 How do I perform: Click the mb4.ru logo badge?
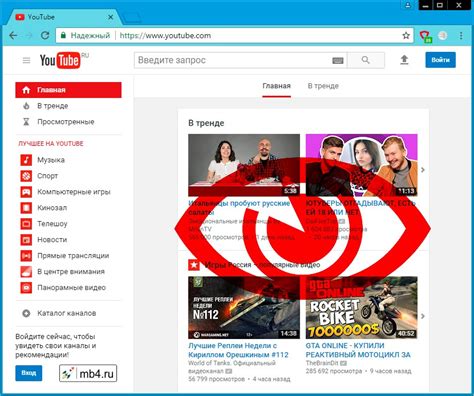coord(88,373)
